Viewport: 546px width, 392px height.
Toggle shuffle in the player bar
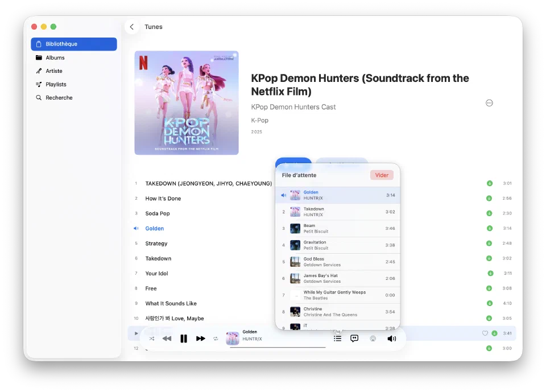(152, 339)
